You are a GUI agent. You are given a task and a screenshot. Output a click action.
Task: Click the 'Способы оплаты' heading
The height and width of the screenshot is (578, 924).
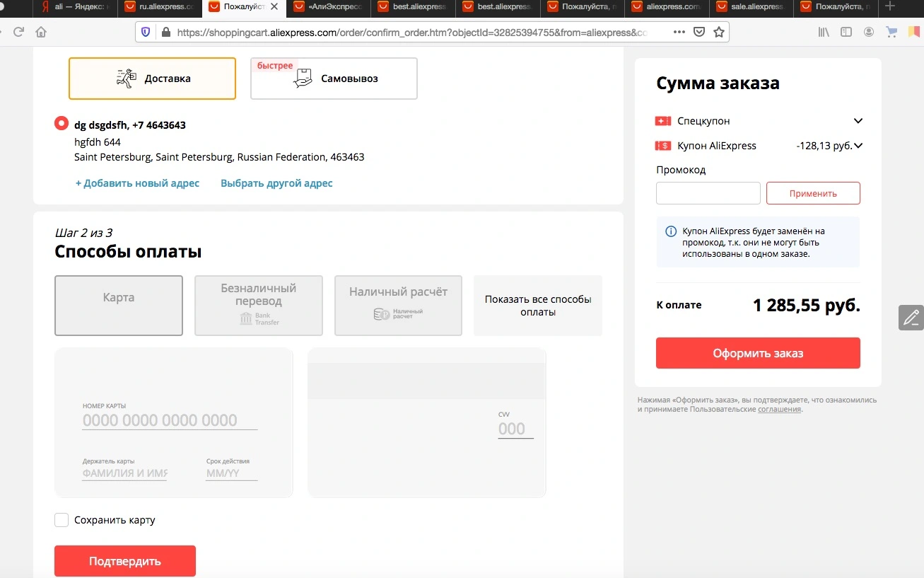click(x=128, y=251)
